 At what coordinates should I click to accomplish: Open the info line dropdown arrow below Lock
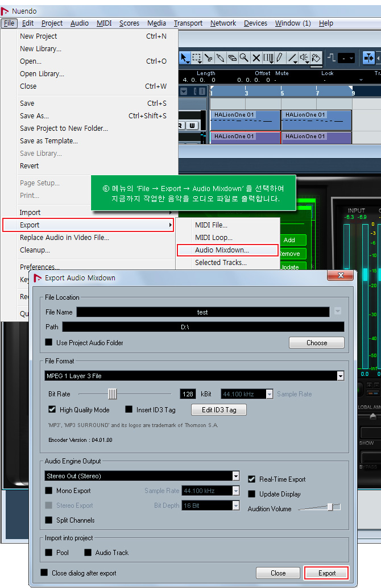pyautogui.click(x=361, y=80)
